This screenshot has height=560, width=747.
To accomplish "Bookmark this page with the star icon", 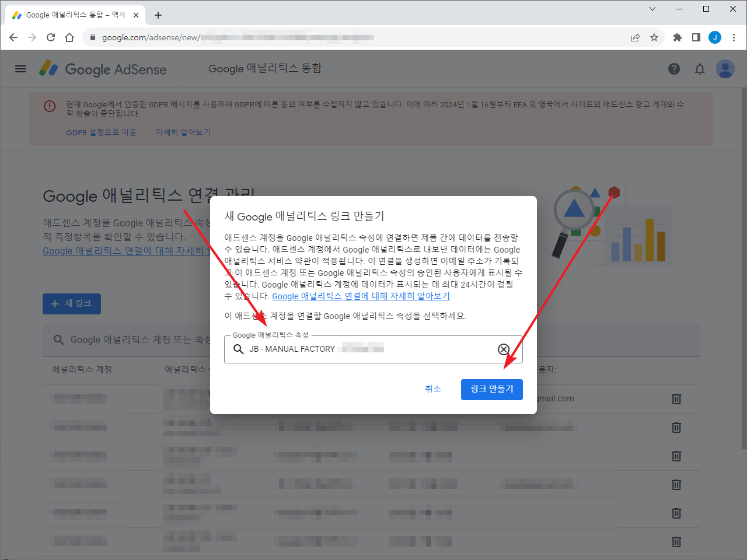I will [654, 37].
